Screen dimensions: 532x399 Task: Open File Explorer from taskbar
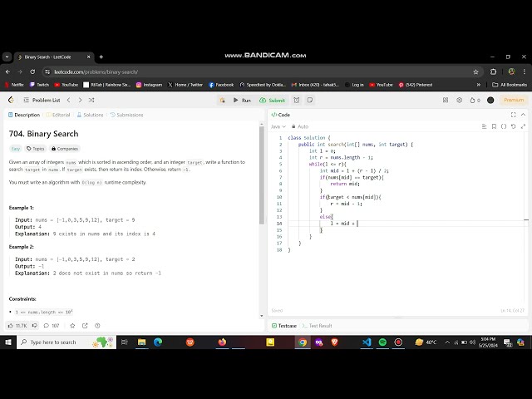[x=141, y=342]
